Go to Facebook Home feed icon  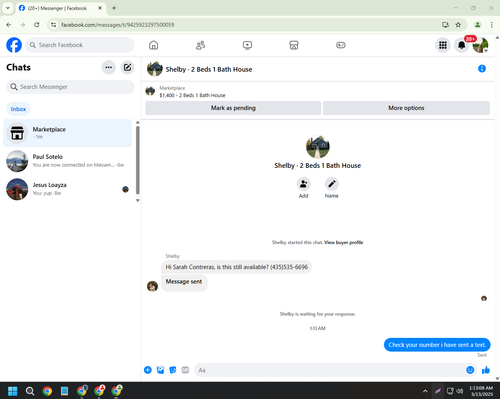153,45
